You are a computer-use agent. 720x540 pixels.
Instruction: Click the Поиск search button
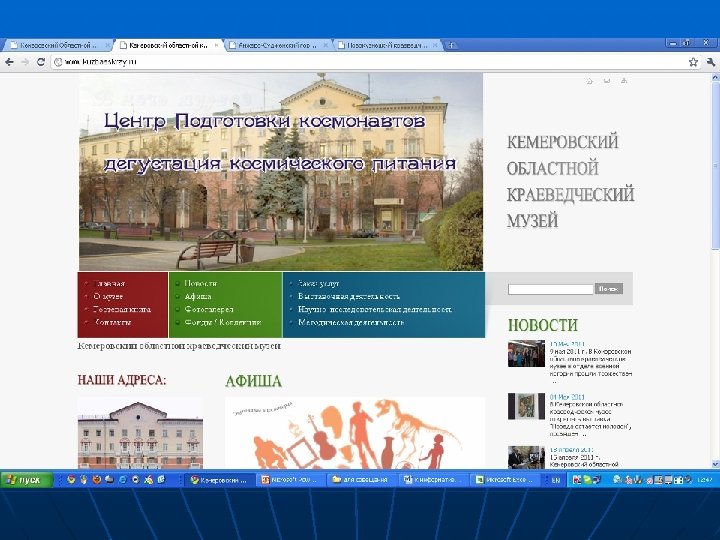click(609, 288)
